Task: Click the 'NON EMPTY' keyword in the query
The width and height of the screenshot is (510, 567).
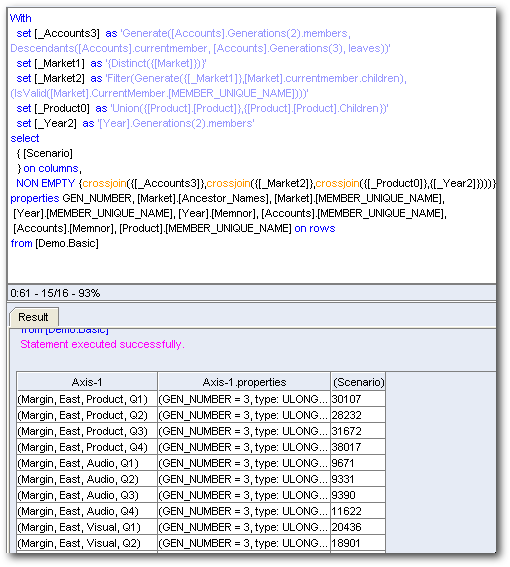Action: pyautogui.click(x=46, y=183)
